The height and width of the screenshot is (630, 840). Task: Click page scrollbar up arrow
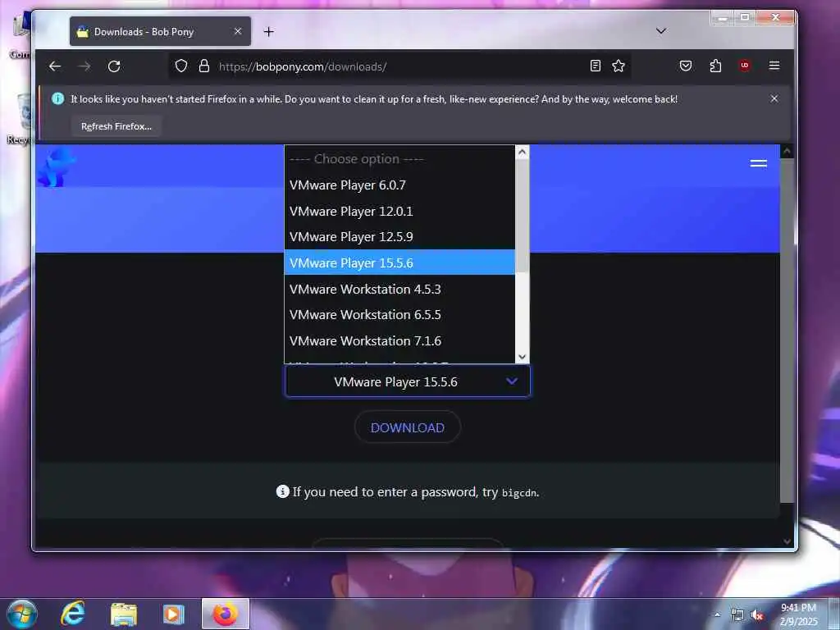[787, 152]
